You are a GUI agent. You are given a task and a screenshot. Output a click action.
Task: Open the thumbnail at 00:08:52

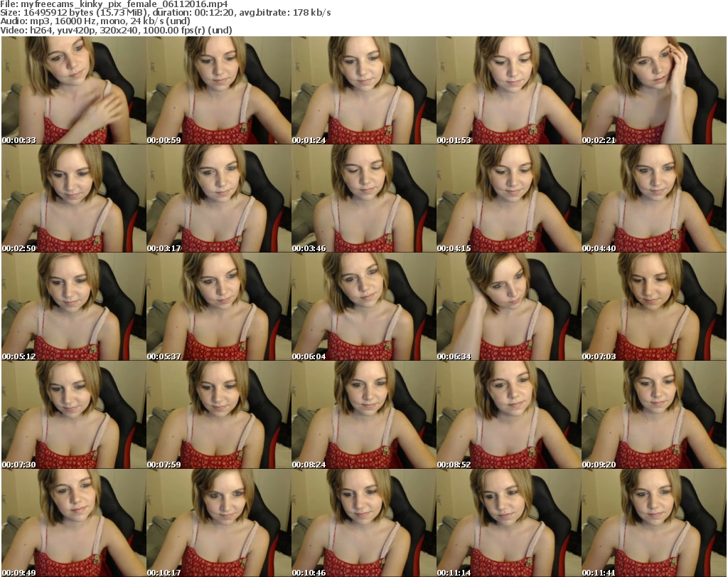click(508, 415)
